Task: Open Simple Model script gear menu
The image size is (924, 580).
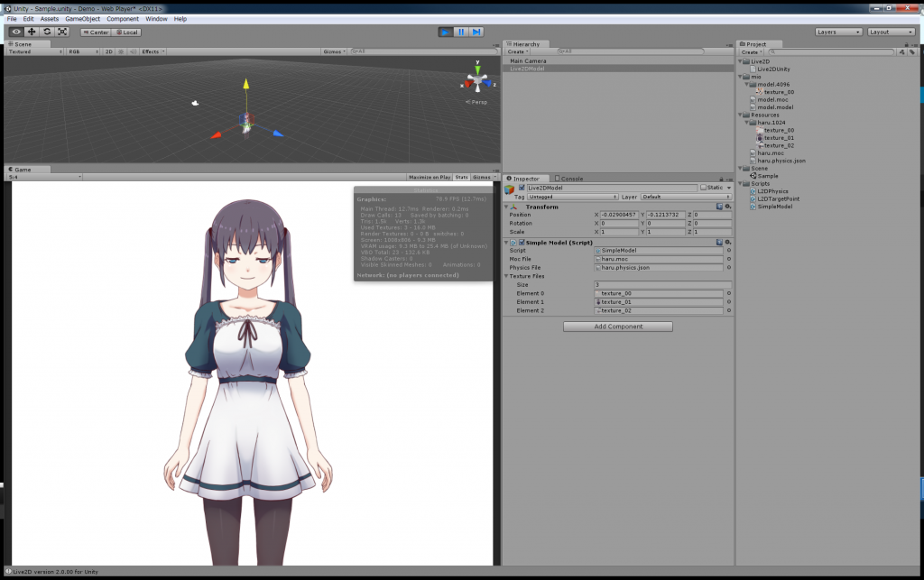Action: click(x=728, y=242)
